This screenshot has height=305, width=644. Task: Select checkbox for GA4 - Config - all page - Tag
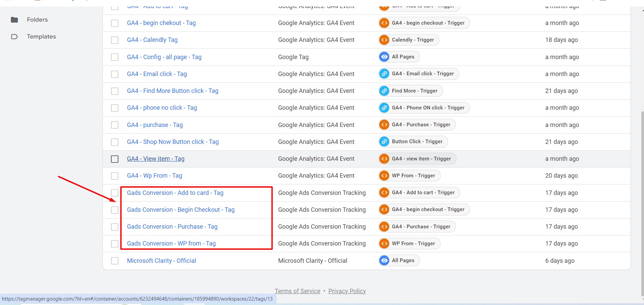115,57
